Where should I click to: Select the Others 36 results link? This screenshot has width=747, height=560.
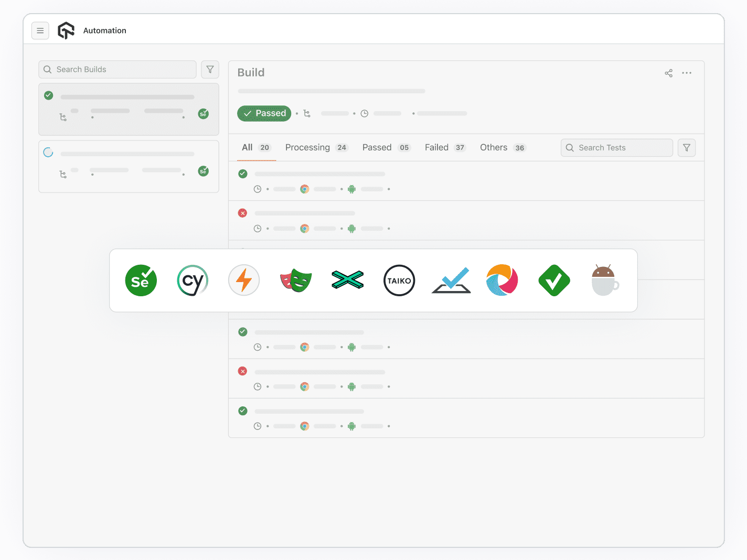(502, 147)
